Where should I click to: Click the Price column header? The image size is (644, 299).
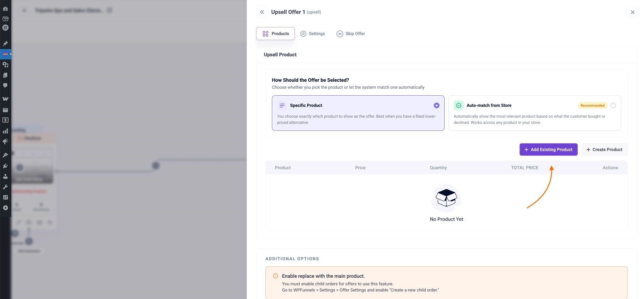tap(360, 168)
